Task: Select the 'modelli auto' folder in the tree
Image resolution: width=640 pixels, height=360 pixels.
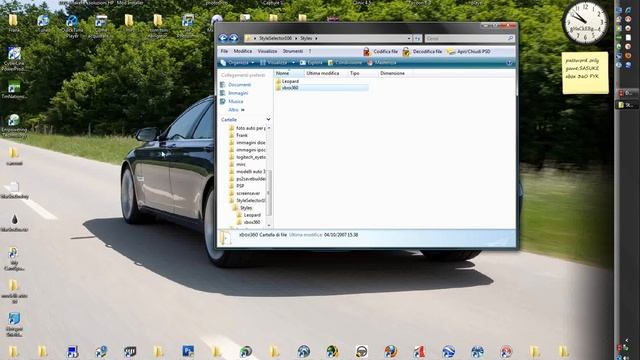Action: coord(247,171)
